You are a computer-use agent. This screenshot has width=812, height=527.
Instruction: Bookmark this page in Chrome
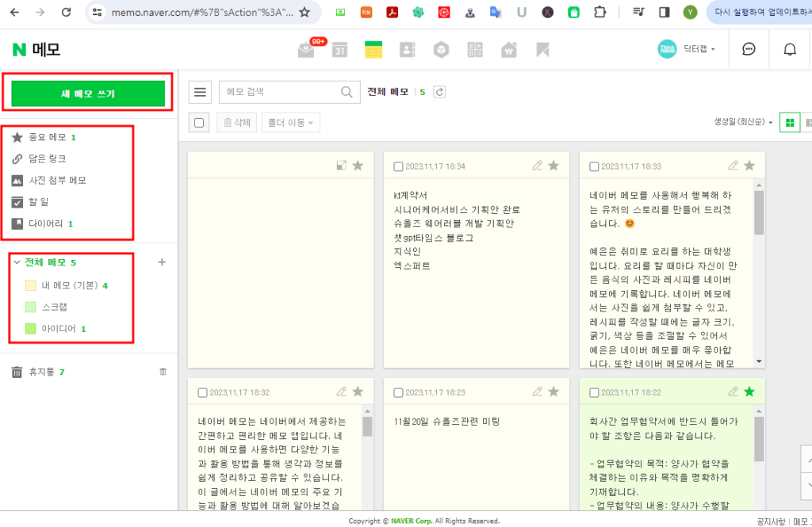point(304,12)
